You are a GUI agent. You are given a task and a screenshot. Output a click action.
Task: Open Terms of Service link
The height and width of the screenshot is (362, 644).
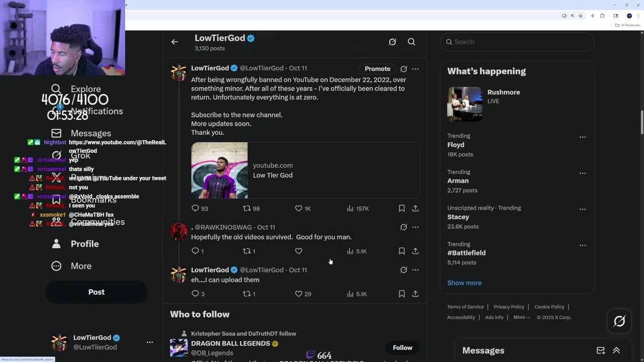[x=465, y=307]
